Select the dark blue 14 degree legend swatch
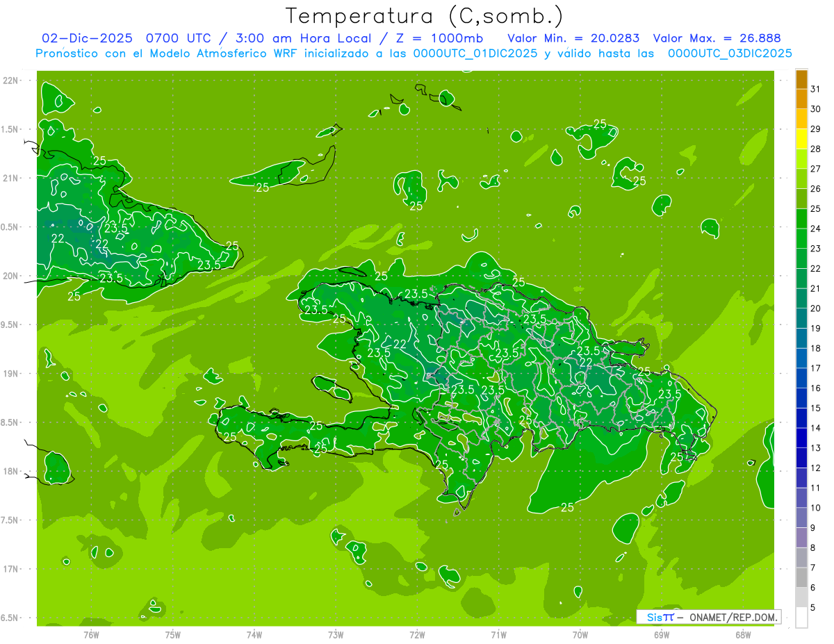Screen dimensions: 834x644 [801, 418]
